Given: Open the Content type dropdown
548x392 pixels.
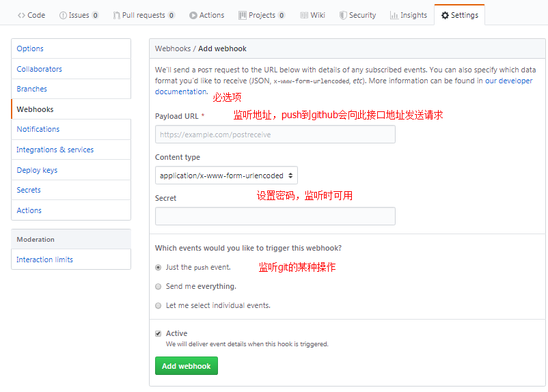Looking at the screenshot, I should pyautogui.click(x=226, y=176).
